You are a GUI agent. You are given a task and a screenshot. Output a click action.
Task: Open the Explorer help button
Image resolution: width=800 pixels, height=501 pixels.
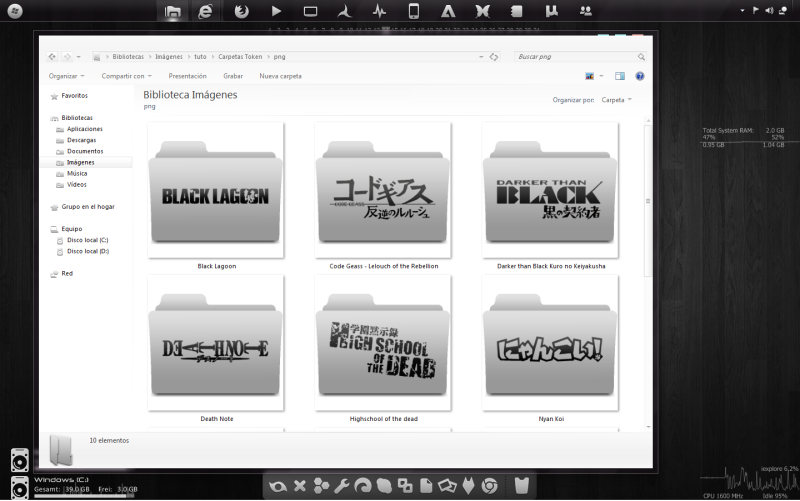pos(640,76)
